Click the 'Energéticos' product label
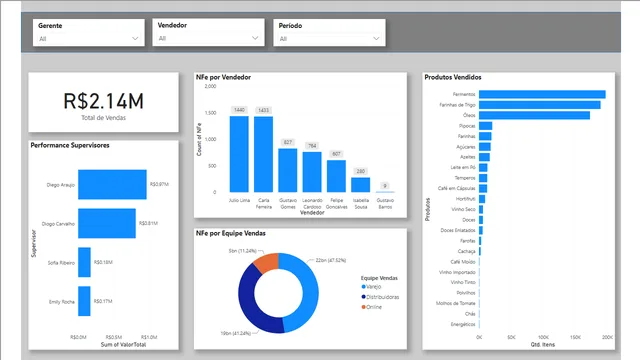This screenshot has width=640, height=360. (463, 324)
